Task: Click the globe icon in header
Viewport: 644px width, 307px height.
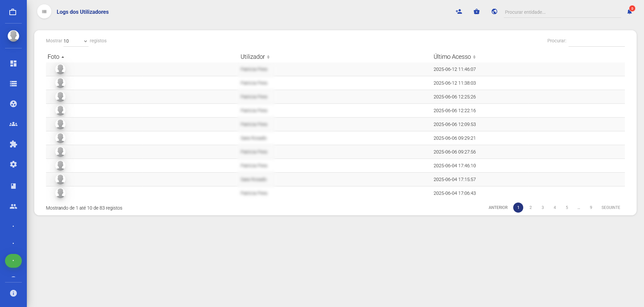Action: tap(494, 12)
